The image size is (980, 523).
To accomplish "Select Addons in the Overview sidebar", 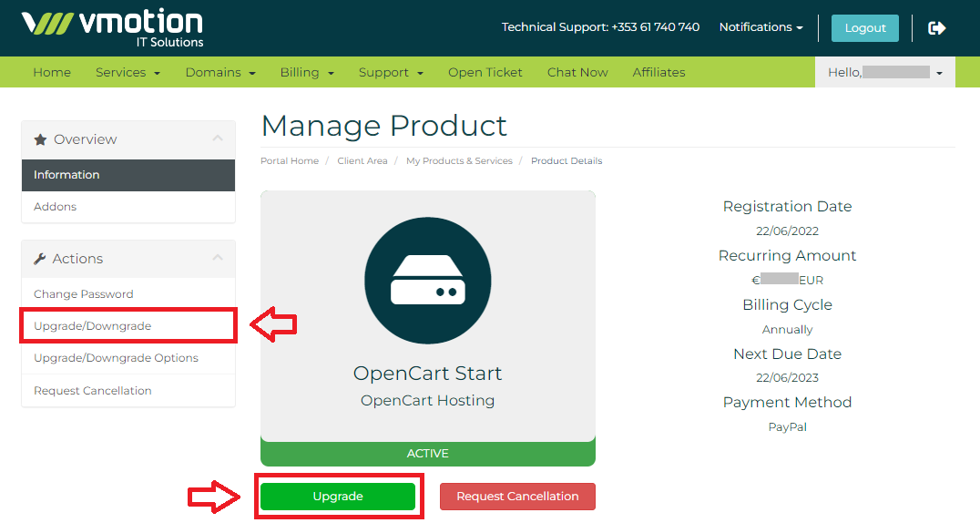I will (x=128, y=207).
